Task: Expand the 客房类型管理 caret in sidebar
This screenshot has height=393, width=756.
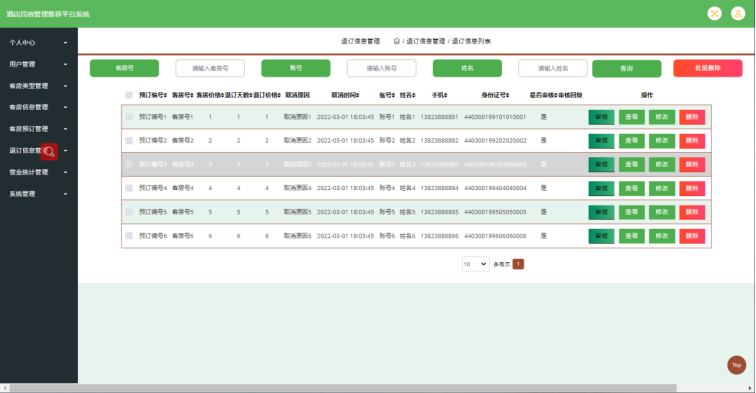Action: pos(66,86)
